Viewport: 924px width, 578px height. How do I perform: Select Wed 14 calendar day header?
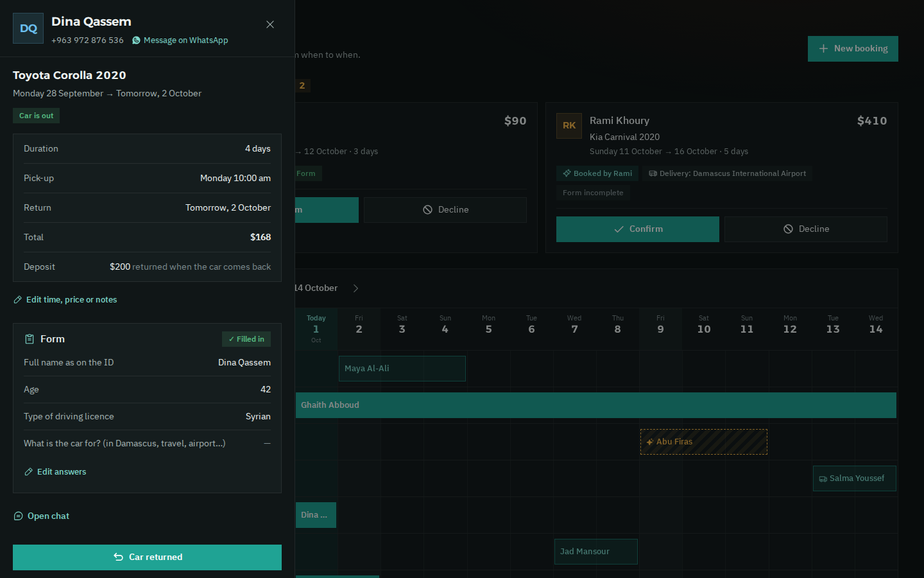click(876, 329)
